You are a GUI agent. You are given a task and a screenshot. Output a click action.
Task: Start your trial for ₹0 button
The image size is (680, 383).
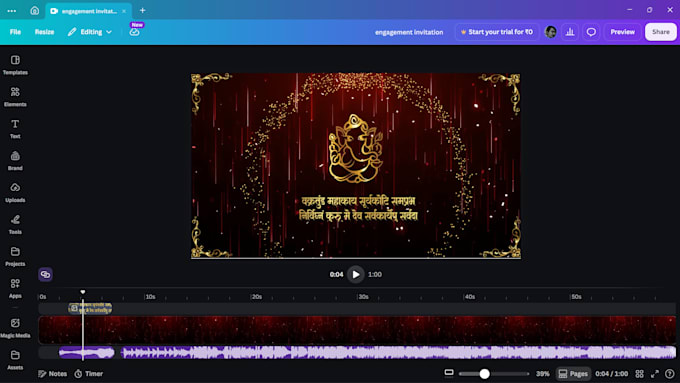click(x=497, y=32)
